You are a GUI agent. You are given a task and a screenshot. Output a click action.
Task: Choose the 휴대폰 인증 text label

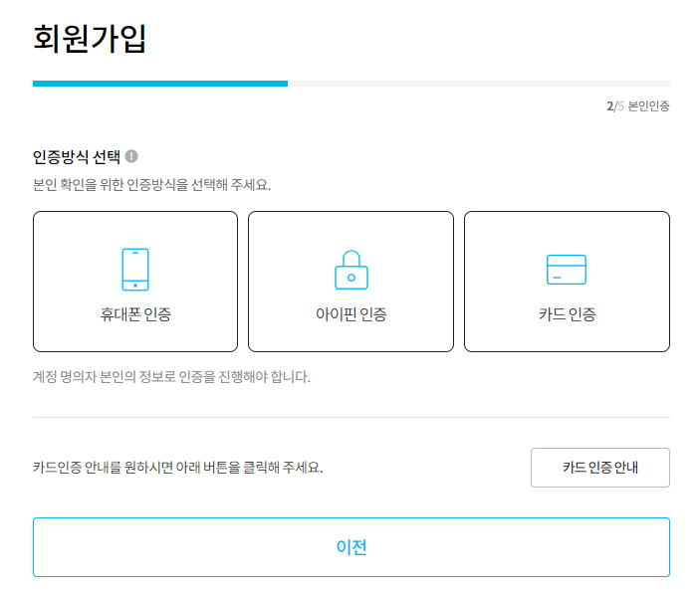point(135,314)
